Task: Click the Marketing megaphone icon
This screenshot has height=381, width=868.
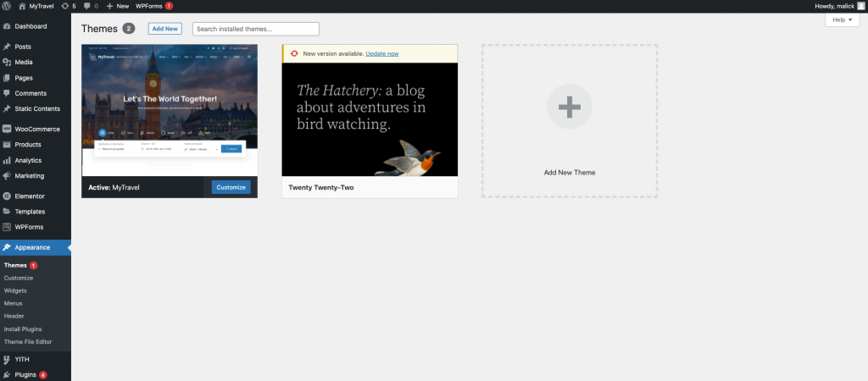Action: (7, 176)
